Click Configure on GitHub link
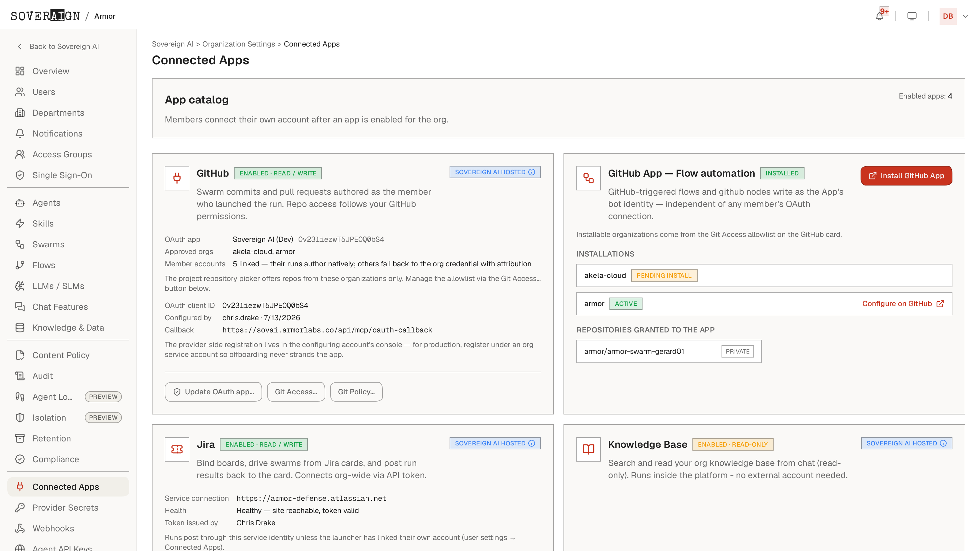This screenshot has height=551, width=980. click(x=903, y=303)
